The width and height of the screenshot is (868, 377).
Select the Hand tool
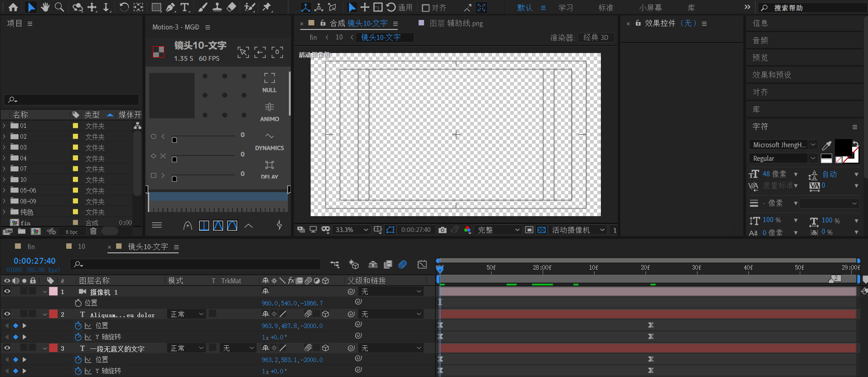(x=45, y=7)
